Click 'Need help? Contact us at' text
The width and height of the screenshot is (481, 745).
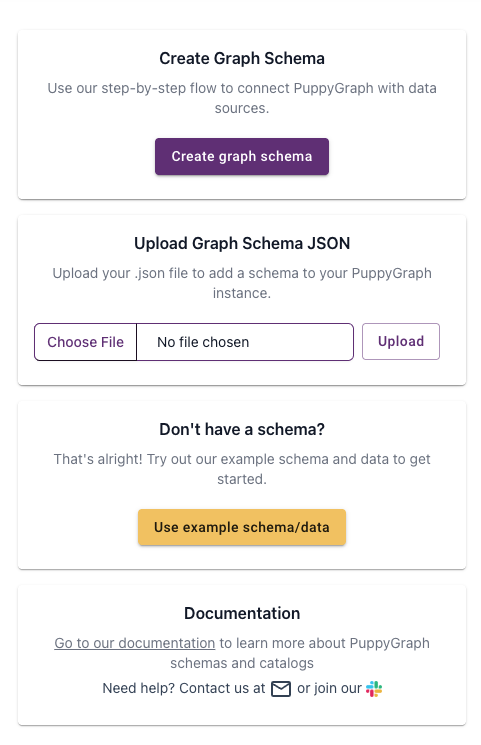coord(183,688)
